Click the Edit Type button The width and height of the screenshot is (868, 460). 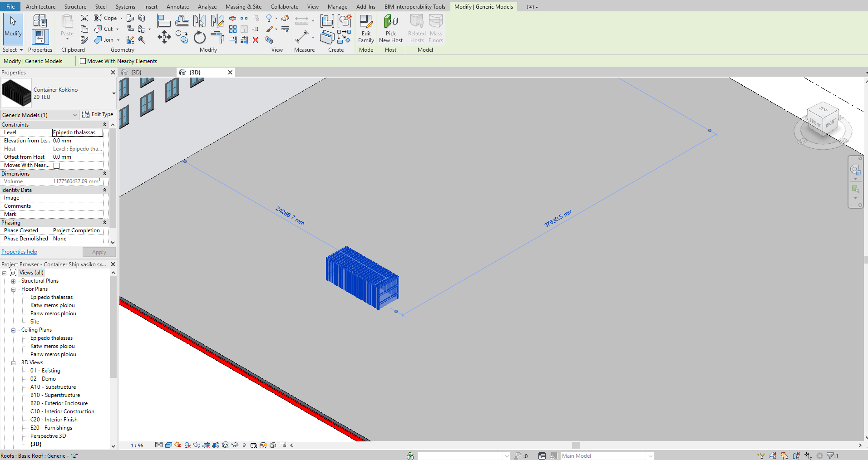point(98,114)
